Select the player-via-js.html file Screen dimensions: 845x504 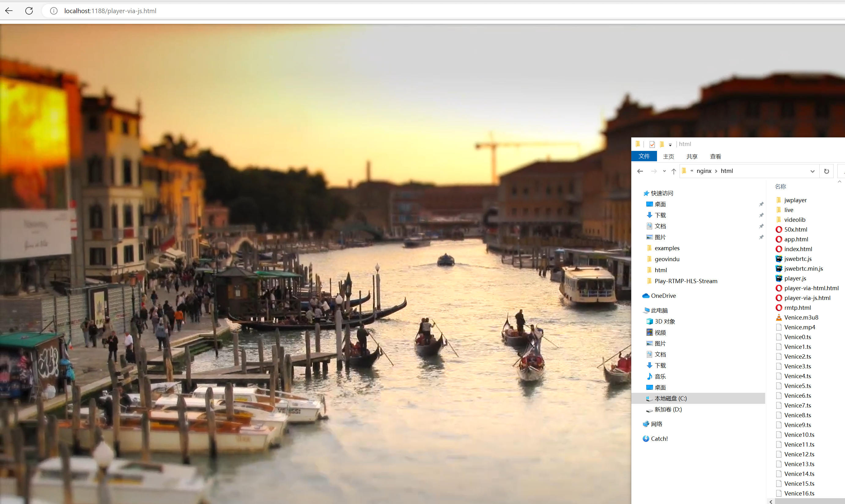click(x=807, y=298)
